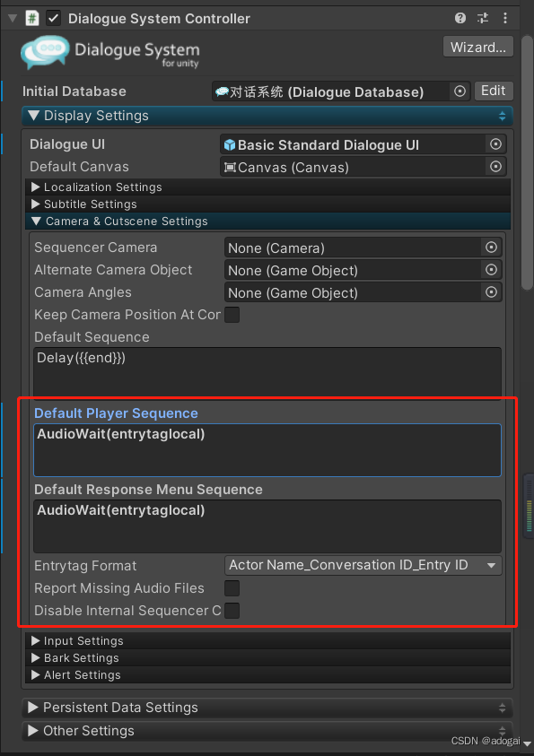Open the three-dot menu of Dialogue System Controller
The height and width of the screenshot is (756, 534).
(x=504, y=18)
